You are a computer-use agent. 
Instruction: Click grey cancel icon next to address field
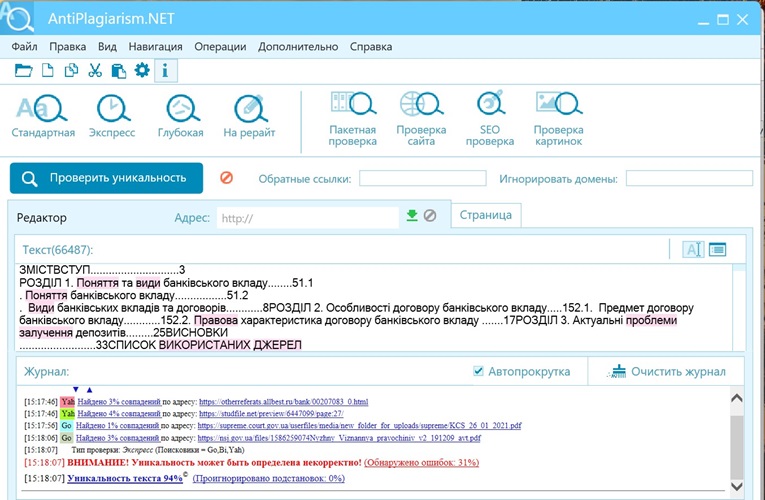tap(430, 215)
